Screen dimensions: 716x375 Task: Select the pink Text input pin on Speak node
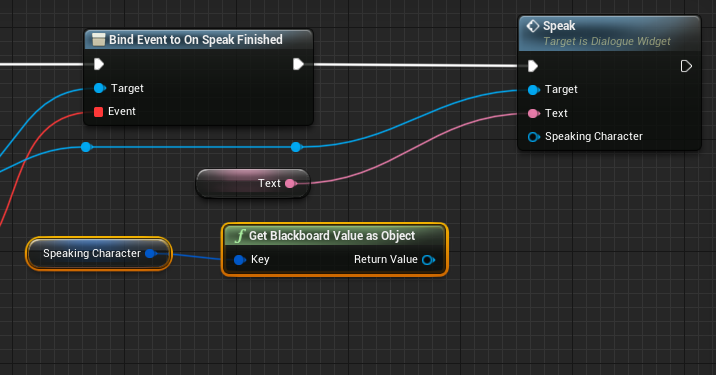533,113
